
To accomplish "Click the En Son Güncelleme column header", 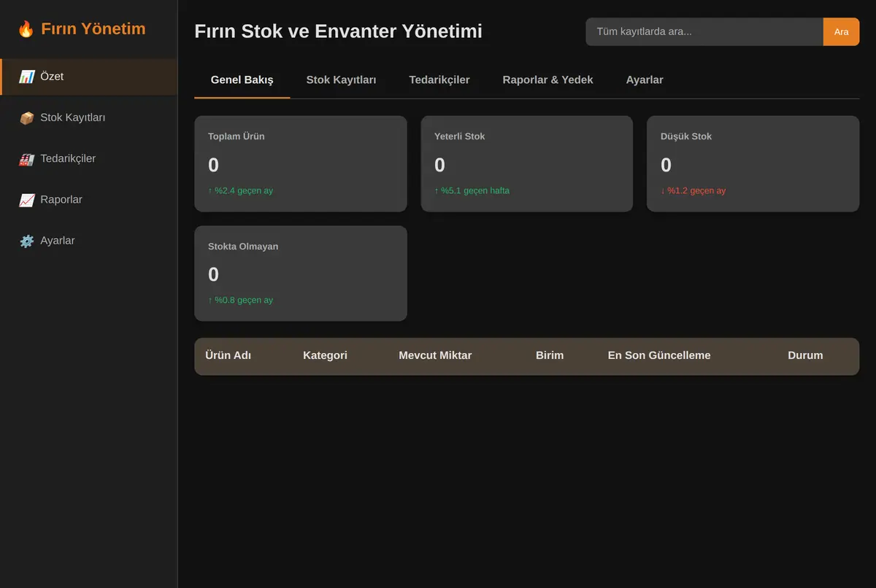I will 659,355.
